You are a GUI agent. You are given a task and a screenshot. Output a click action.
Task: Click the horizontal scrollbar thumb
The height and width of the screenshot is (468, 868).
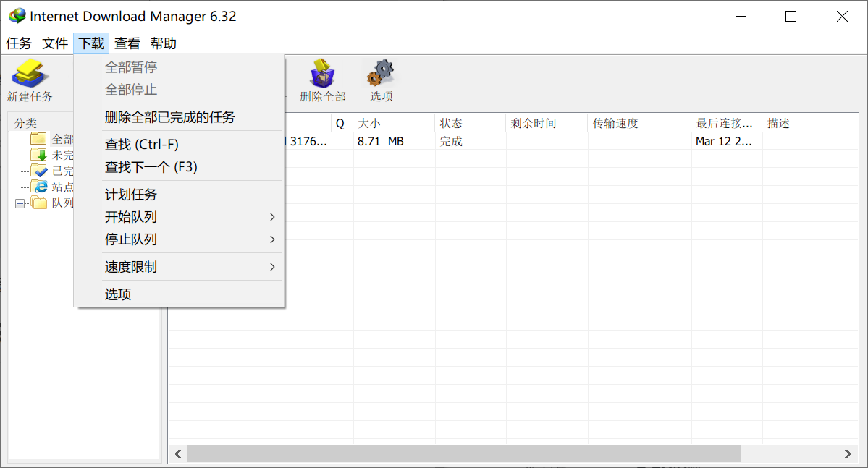[x=465, y=454]
